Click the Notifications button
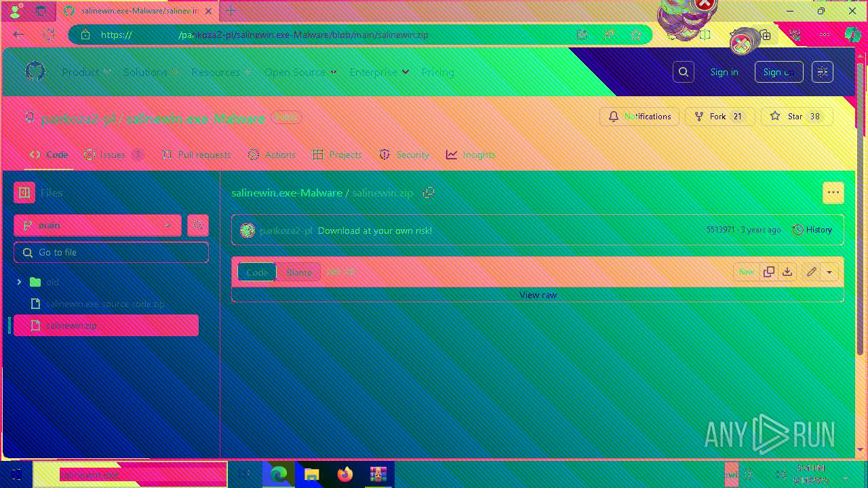868x488 pixels. pos(639,117)
